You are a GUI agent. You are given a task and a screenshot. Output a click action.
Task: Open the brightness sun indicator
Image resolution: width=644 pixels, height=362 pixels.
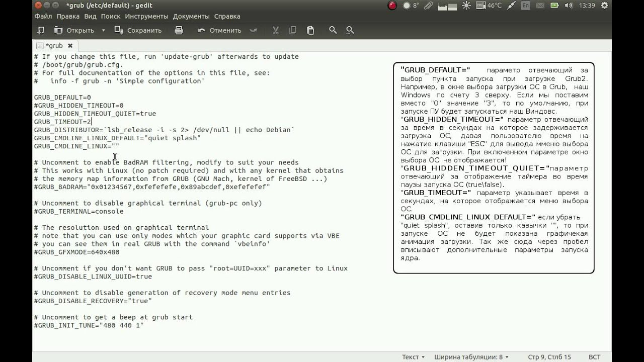click(x=466, y=6)
